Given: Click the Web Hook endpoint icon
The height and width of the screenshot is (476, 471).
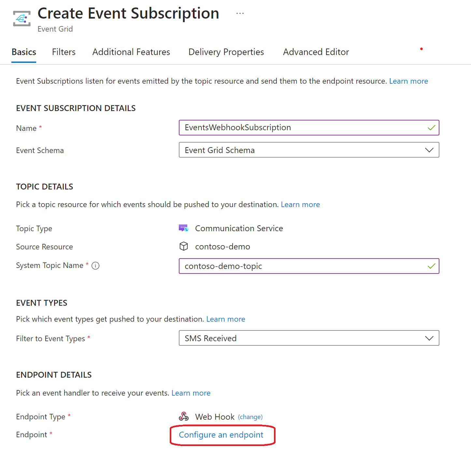Looking at the screenshot, I should tap(184, 416).
